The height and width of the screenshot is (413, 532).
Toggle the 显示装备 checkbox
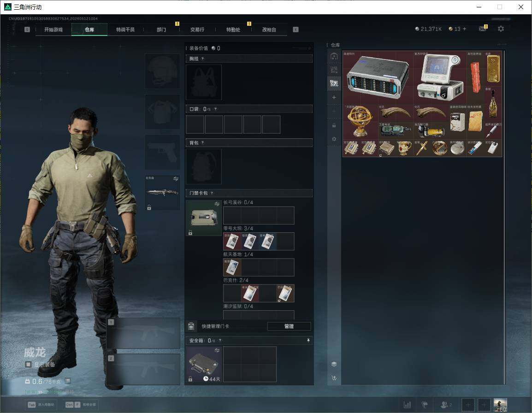29,365
